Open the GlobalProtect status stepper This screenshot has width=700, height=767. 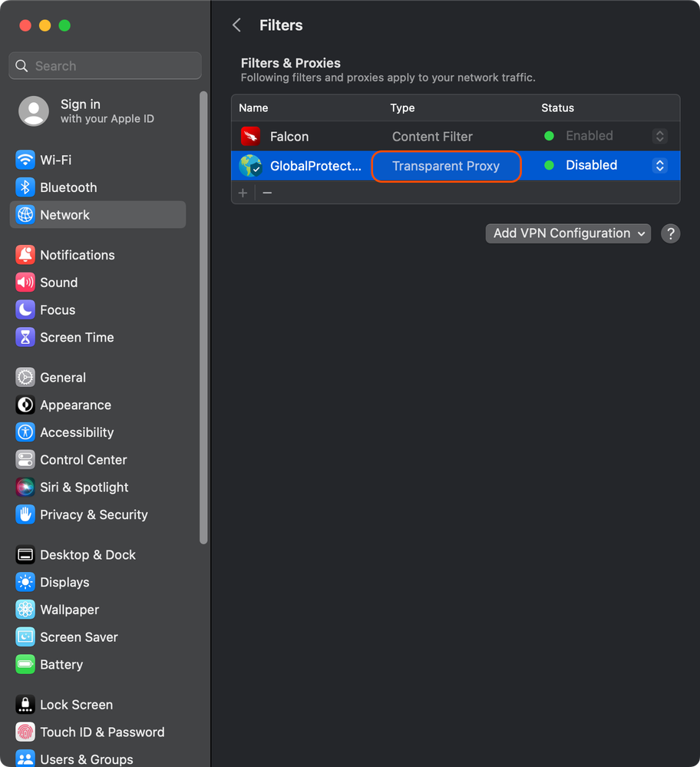(x=659, y=165)
